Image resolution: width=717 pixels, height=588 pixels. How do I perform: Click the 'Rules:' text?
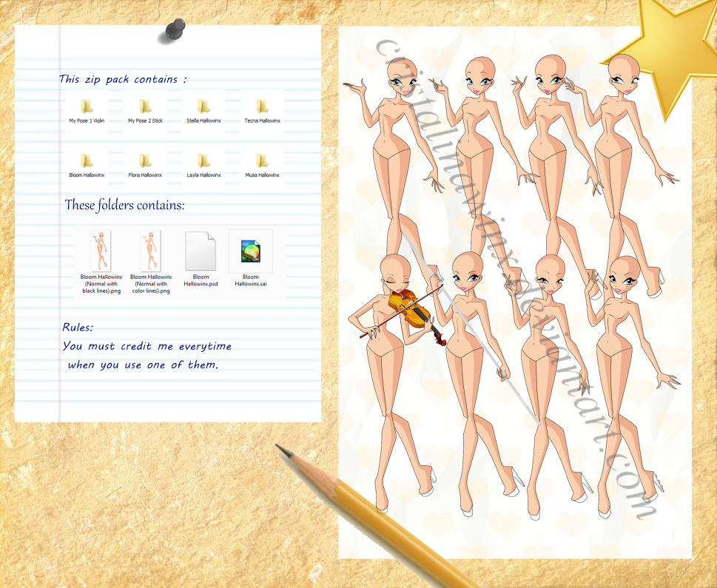coord(78,328)
